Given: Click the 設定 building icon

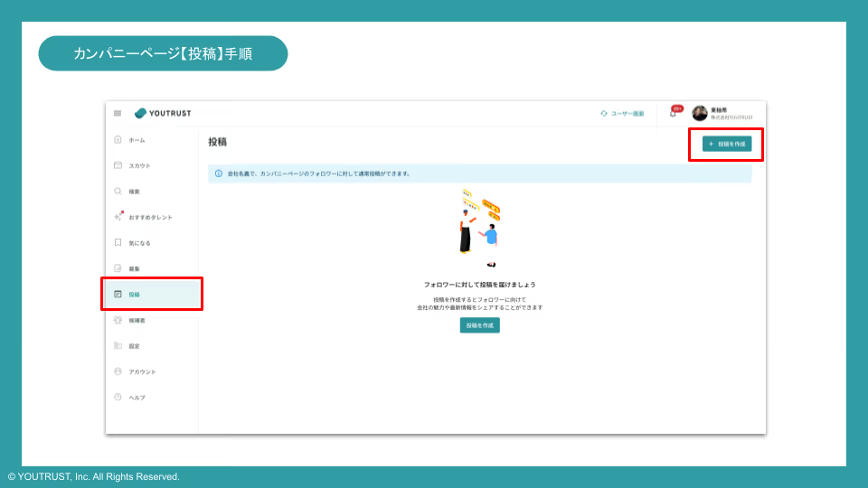Looking at the screenshot, I should tap(118, 346).
